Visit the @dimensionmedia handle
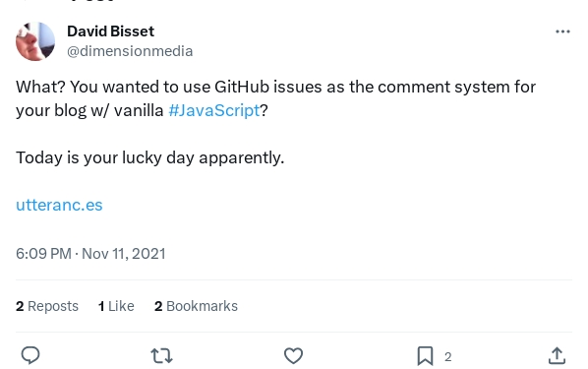This screenshot has width=588, height=369. point(130,51)
